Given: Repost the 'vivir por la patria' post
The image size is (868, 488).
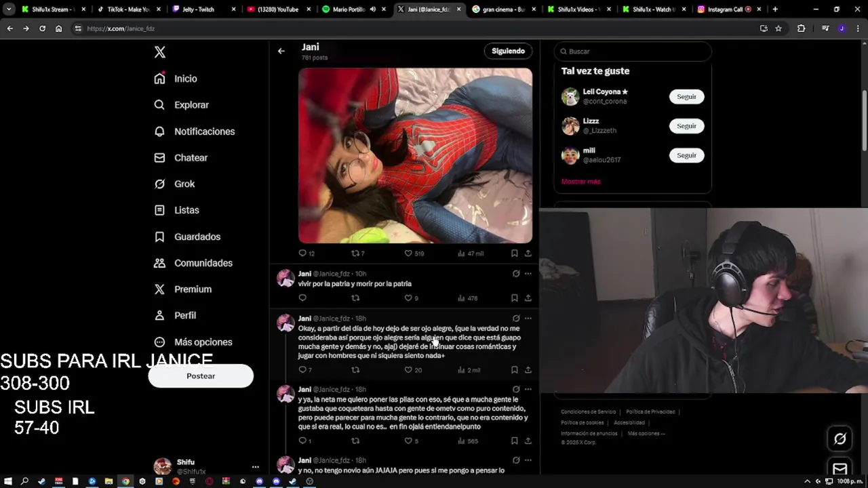Looking at the screenshot, I should (x=355, y=298).
